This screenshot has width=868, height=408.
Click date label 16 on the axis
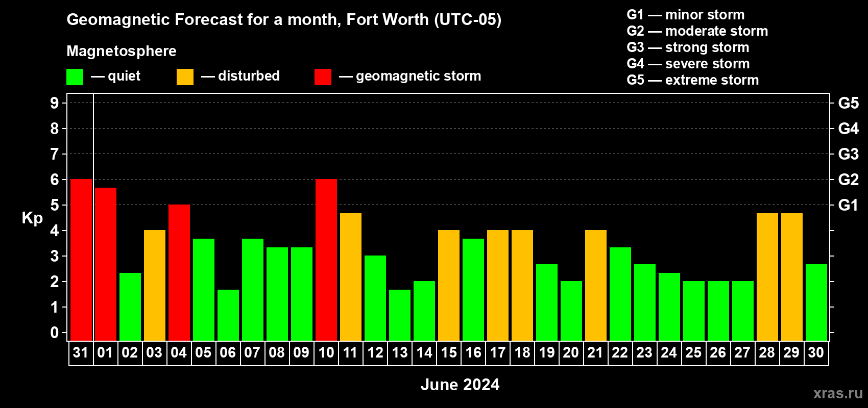point(473,352)
